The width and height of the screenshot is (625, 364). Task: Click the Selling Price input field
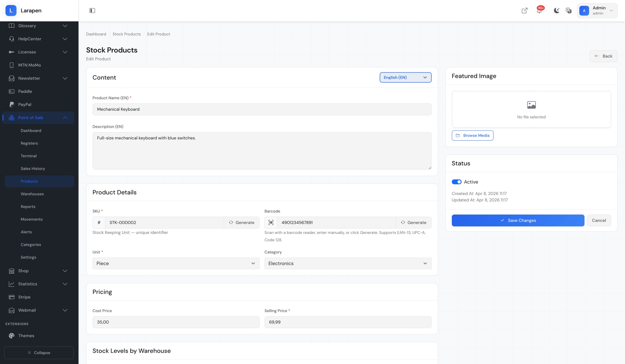coord(348,322)
